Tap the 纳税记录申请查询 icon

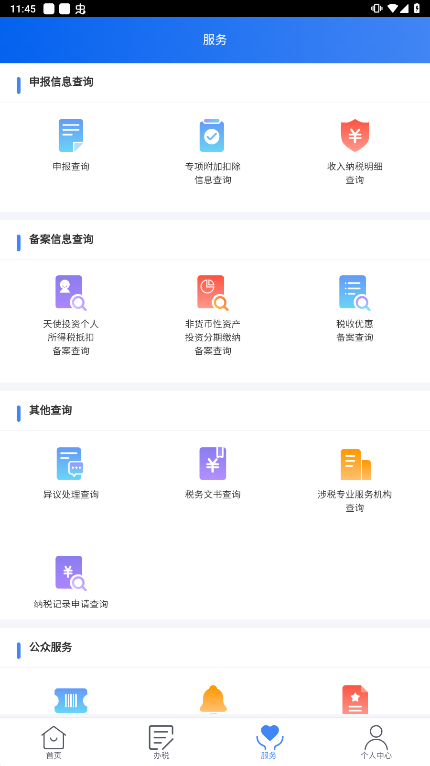point(71,573)
